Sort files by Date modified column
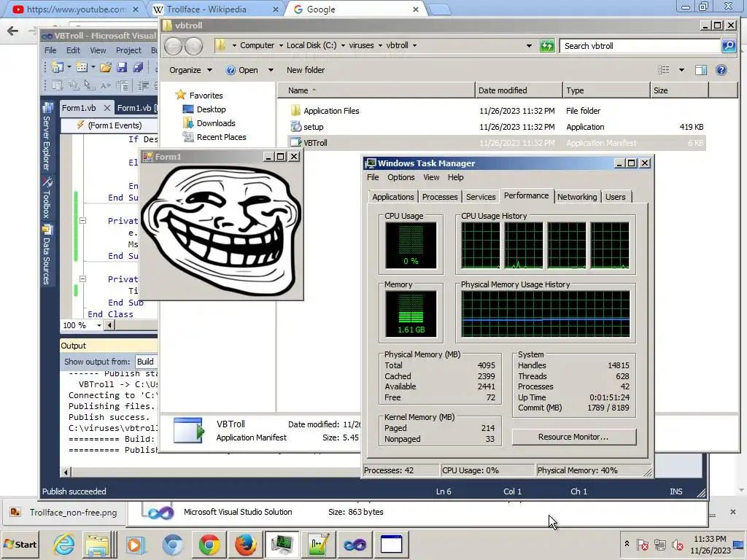The width and height of the screenshot is (747, 560). click(519, 90)
